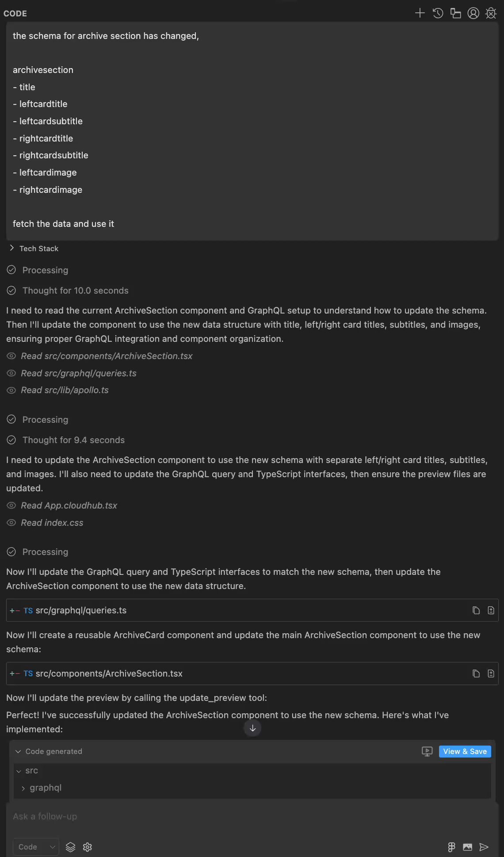The image size is (504, 857).
Task: Collapse the src folder
Action: (19, 771)
